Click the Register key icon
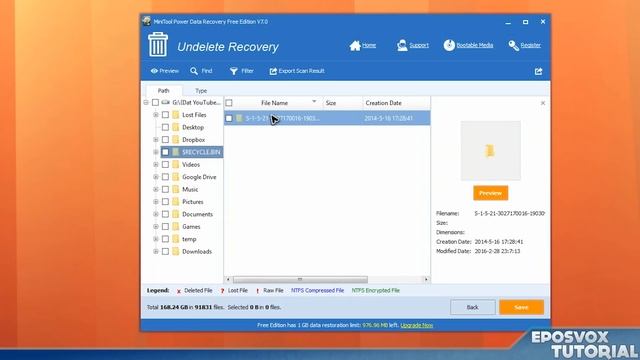 click(513, 45)
